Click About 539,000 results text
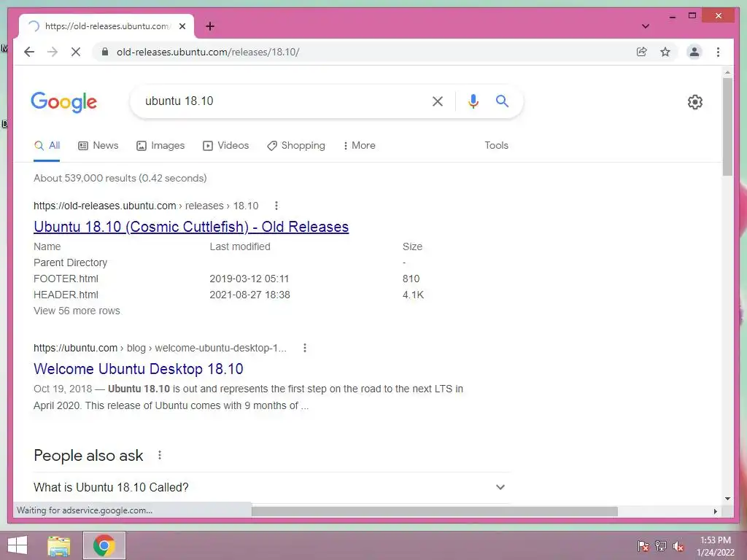 [120, 178]
